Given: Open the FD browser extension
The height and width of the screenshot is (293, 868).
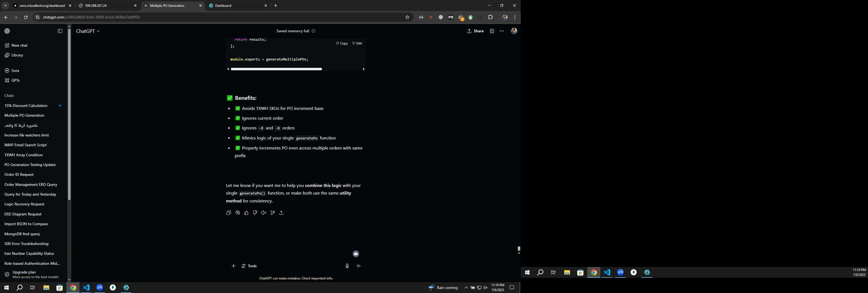Looking at the screenshot, I should tap(451, 17).
